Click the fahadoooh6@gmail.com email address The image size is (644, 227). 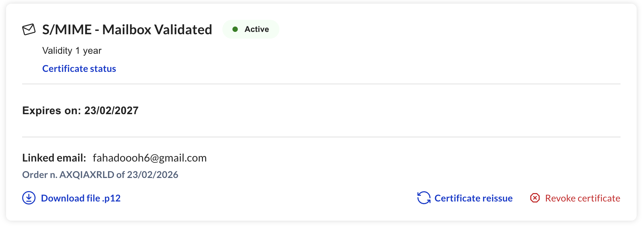coord(150,158)
